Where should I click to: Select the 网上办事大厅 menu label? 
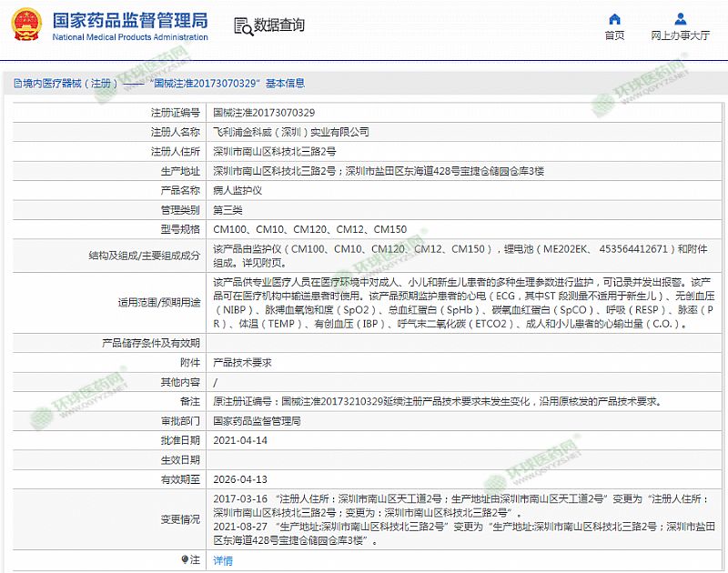[x=680, y=35]
